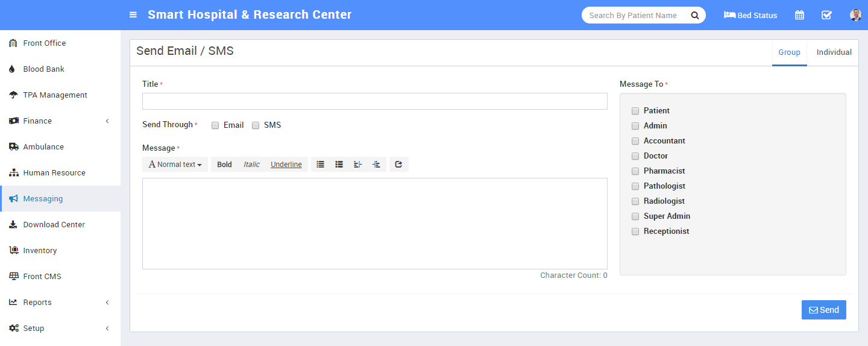This screenshot has height=346, width=868.
Task: Click the Send button
Action: (x=823, y=310)
